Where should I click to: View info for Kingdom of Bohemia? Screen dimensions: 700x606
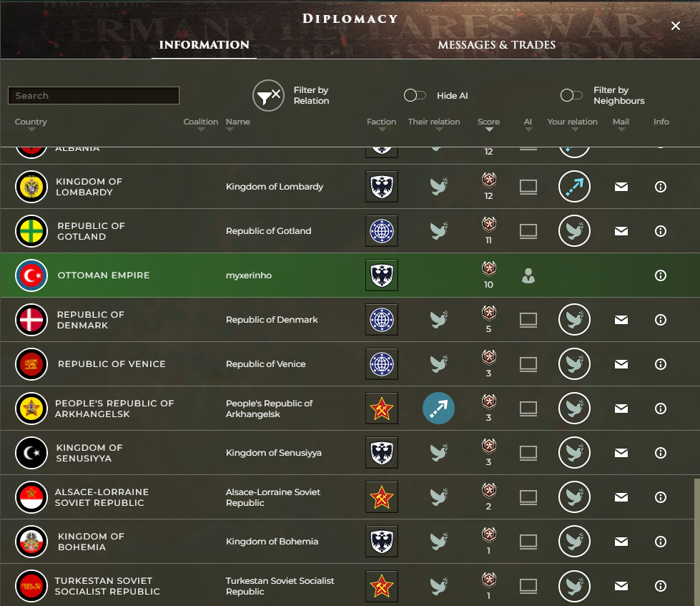(x=660, y=541)
